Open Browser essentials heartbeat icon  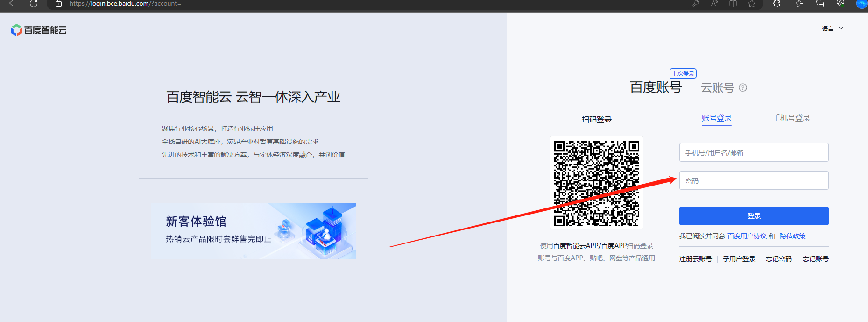pos(840,3)
